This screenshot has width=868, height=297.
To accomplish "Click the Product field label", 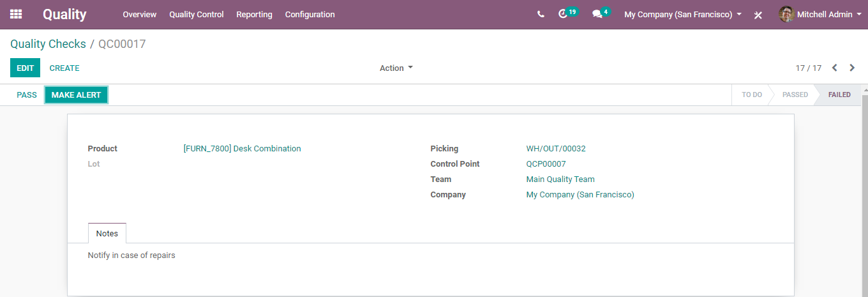I will 102,148.
